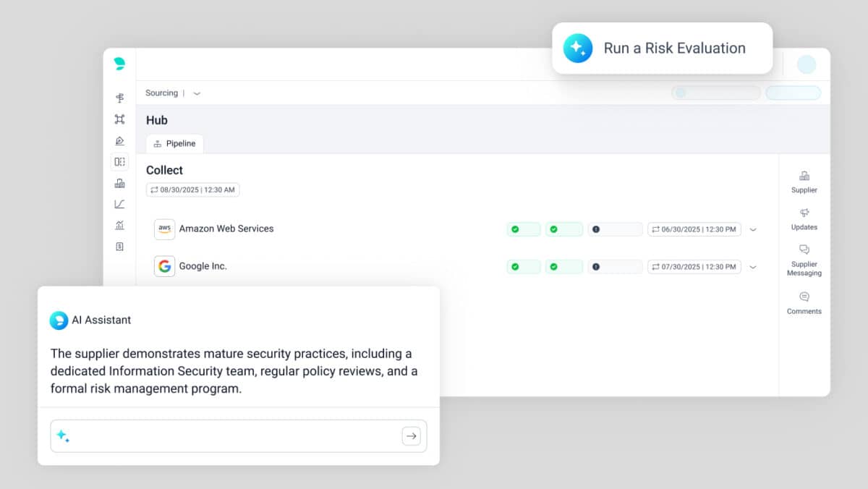Click Run a Risk Evaluation button
The height and width of the screenshot is (489, 868).
tap(662, 48)
